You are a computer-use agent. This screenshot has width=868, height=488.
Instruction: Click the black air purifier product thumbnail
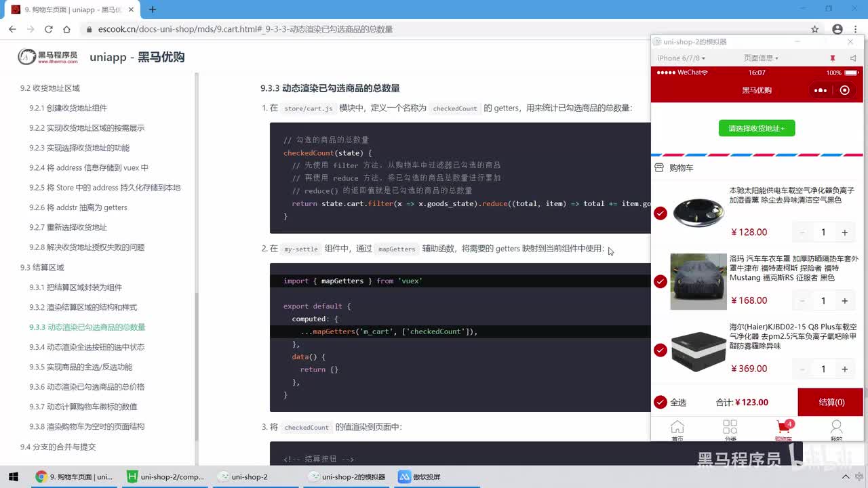tap(698, 213)
